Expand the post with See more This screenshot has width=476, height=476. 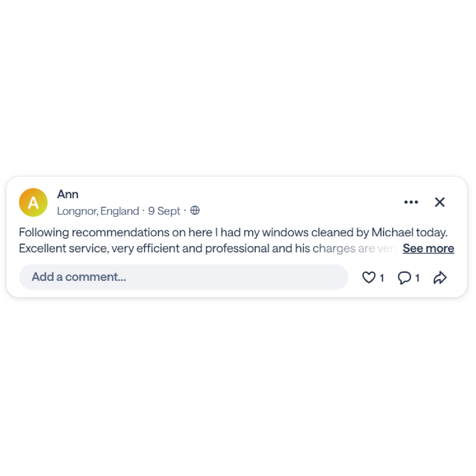click(x=428, y=248)
